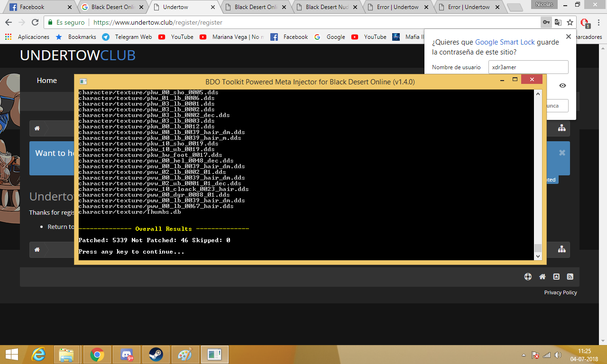
Task: Open Steam from the taskbar
Action: [156, 355]
